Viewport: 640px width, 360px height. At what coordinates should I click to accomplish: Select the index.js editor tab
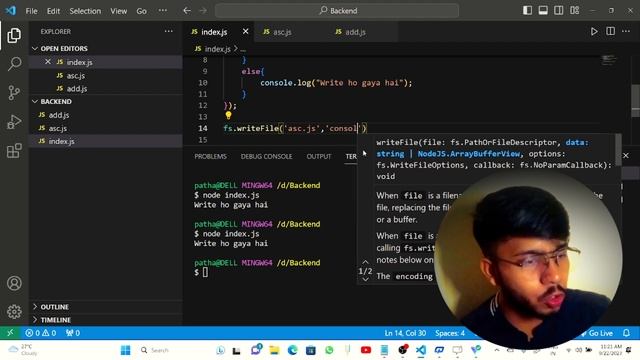click(213, 31)
